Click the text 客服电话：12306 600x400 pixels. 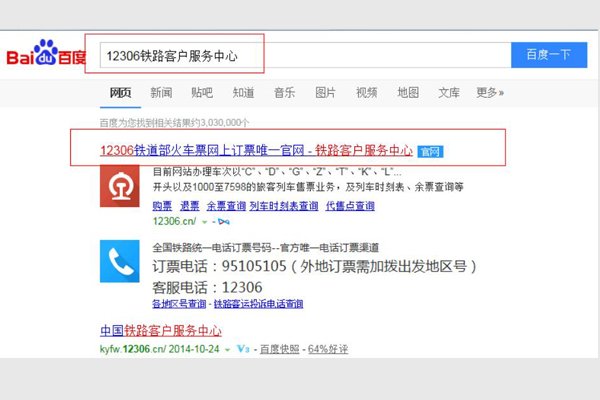tap(207, 287)
